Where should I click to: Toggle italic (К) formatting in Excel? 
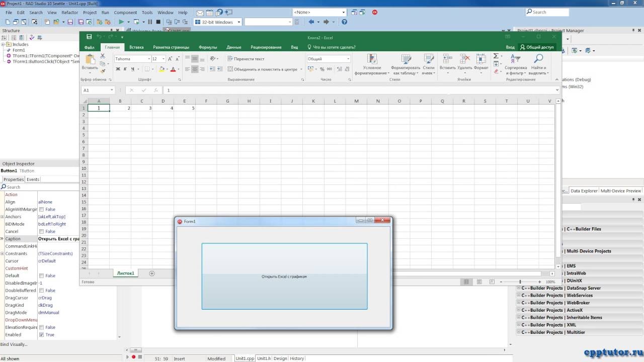tap(125, 69)
